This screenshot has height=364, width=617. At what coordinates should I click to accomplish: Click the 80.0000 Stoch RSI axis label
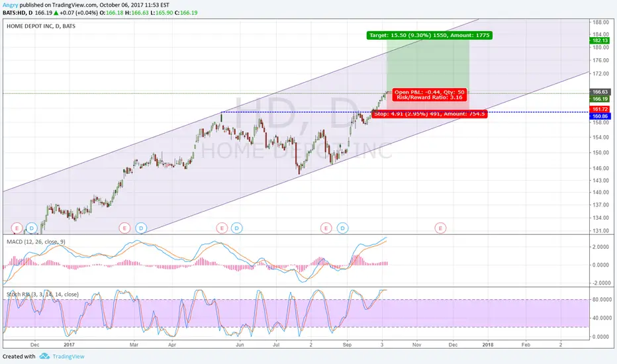[602, 299]
